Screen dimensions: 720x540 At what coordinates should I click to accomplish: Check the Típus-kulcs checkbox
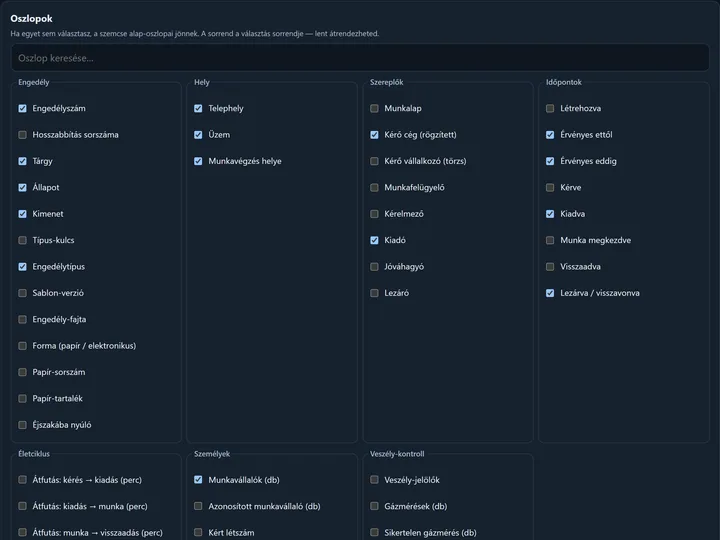click(22, 240)
